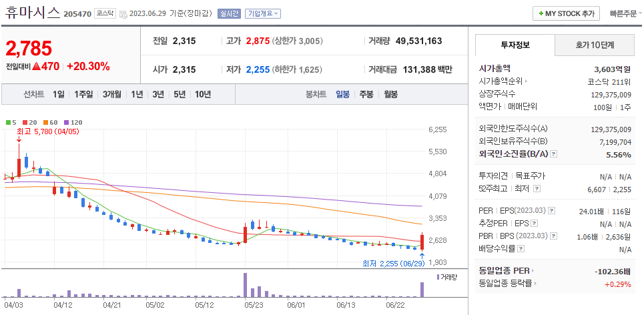Click the 최저 2,255 (06/29) chart label

[394, 264]
